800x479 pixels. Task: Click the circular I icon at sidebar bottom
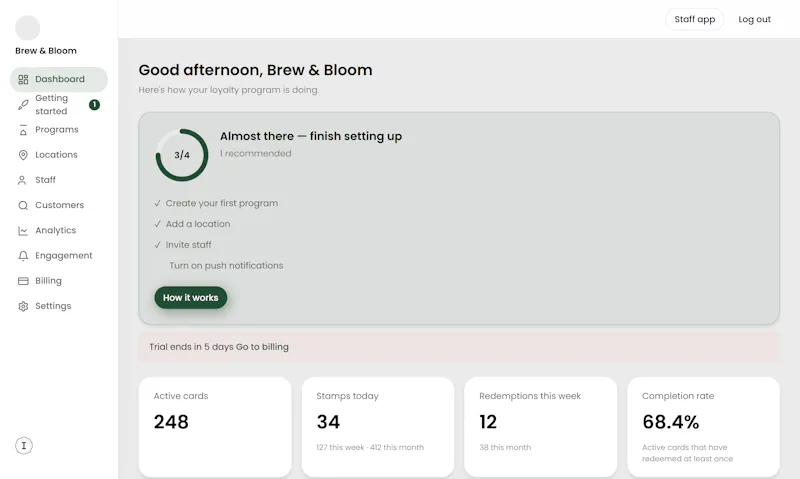23,446
